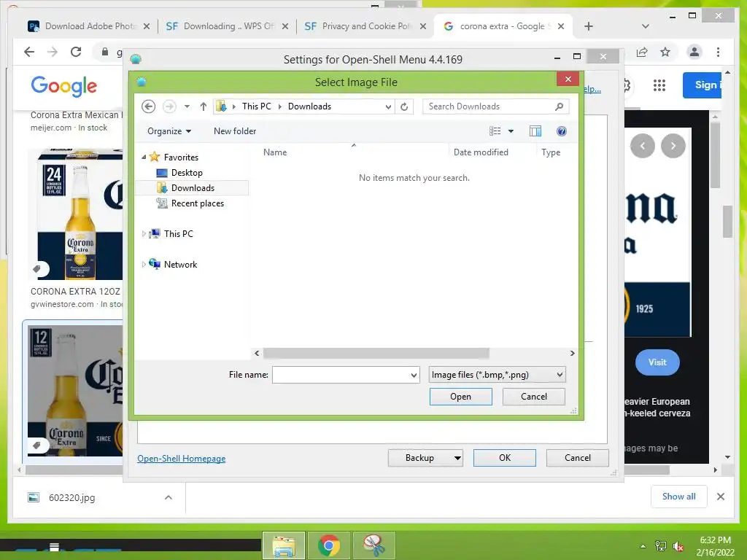Image resolution: width=747 pixels, height=560 pixels.
Task: Sort by Type column header
Action: point(551,152)
